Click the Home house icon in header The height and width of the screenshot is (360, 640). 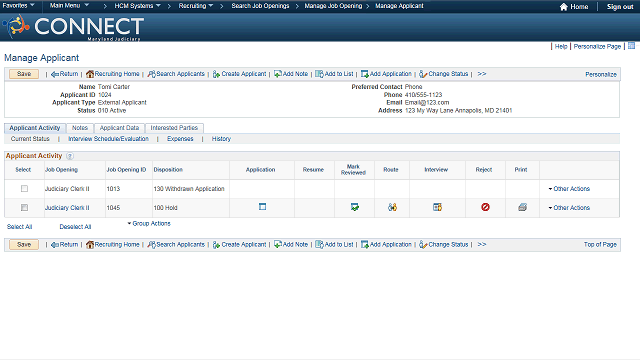564,7
